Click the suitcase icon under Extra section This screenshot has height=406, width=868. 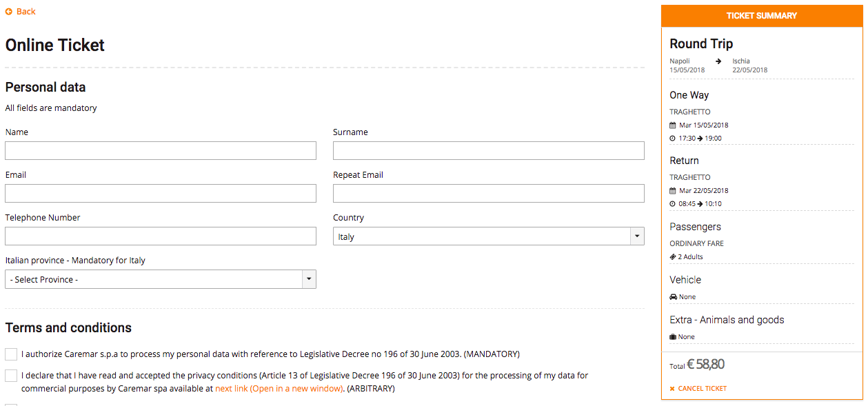point(673,337)
